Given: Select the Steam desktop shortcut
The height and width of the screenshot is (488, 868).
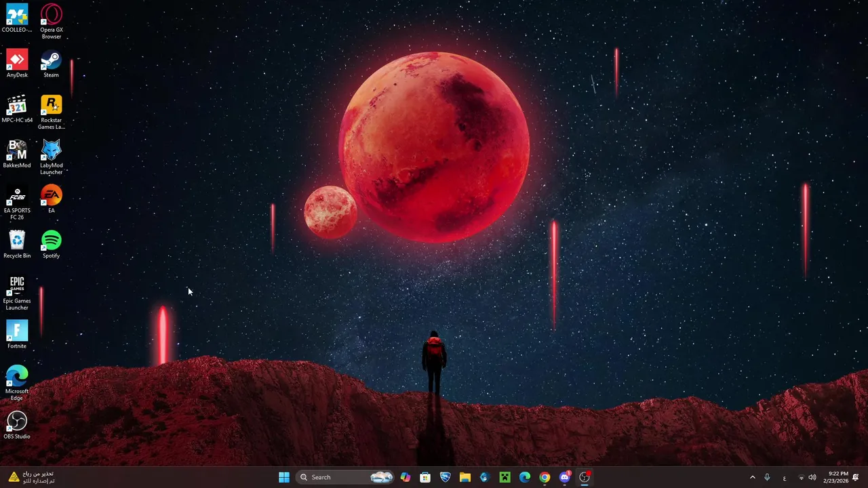Looking at the screenshot, I should [52, 64].
